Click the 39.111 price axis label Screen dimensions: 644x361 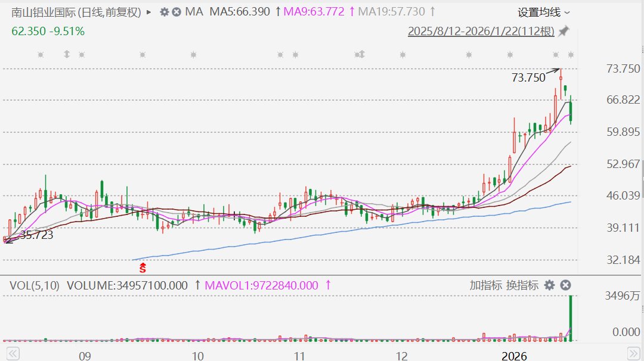coord(623,228)
